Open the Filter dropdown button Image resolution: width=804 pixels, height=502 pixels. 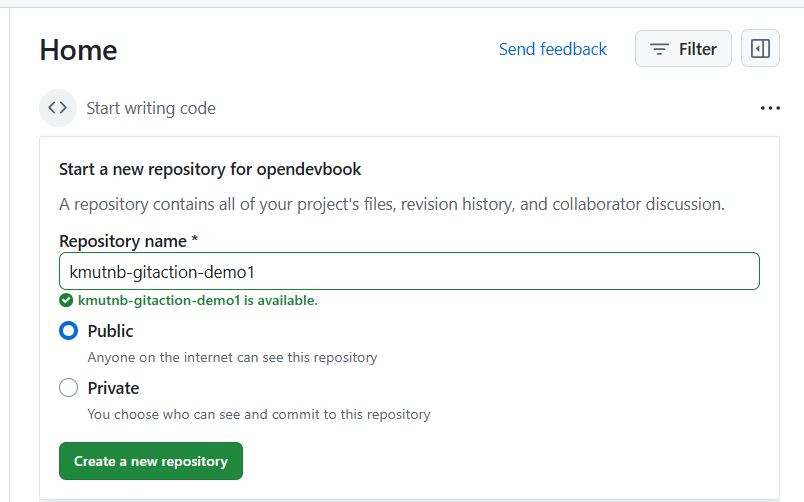[x=683, y=49]
